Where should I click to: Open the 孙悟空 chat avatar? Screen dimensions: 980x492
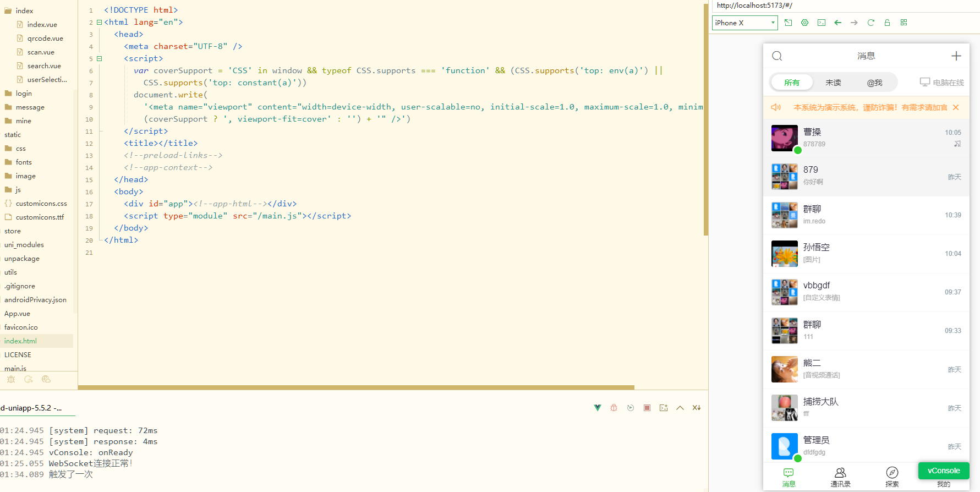785,254
